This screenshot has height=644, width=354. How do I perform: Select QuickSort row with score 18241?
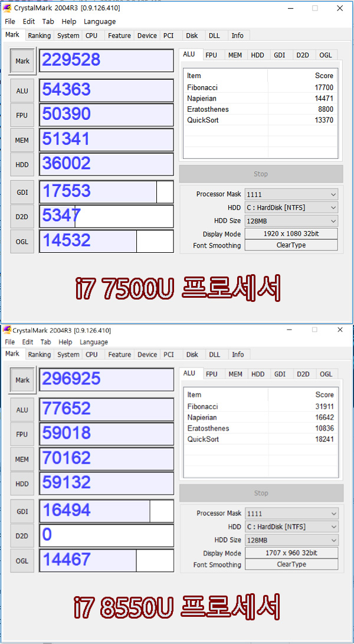point(260,440)
